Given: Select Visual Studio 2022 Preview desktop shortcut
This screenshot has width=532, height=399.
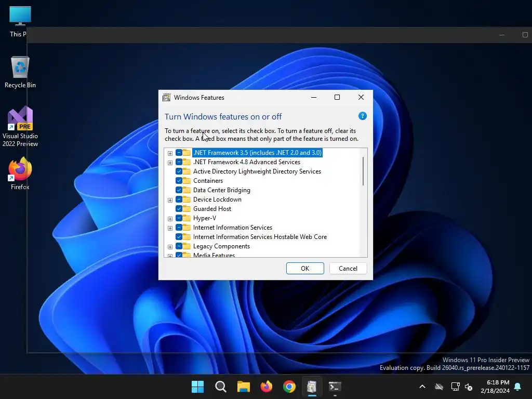Looking at the screenshot, I should [20, 127].
